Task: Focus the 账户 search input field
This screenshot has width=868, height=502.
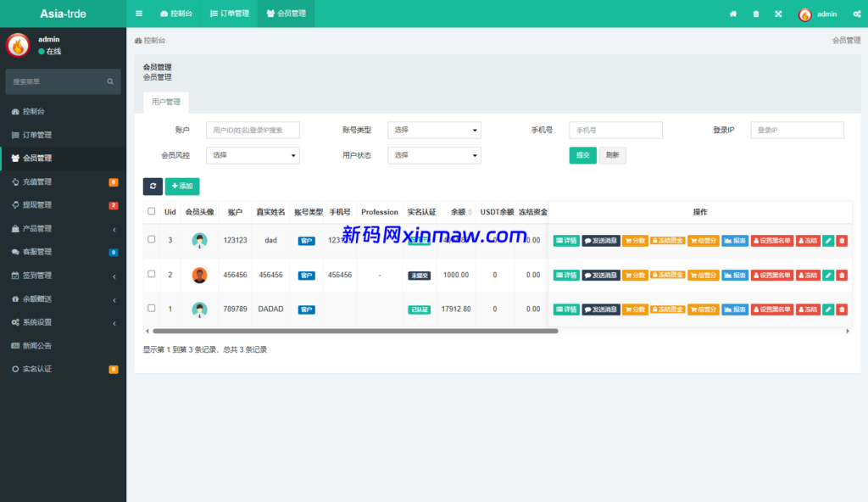Action: point(253,131)
